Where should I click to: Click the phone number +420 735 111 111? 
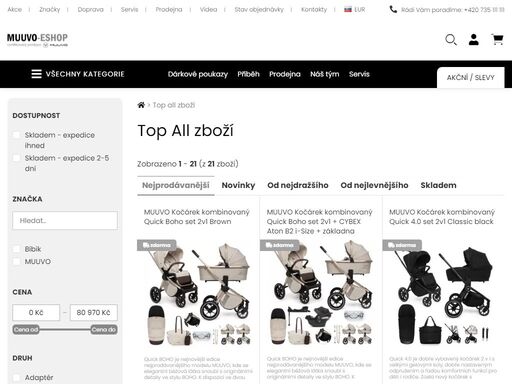pos(484,10)
